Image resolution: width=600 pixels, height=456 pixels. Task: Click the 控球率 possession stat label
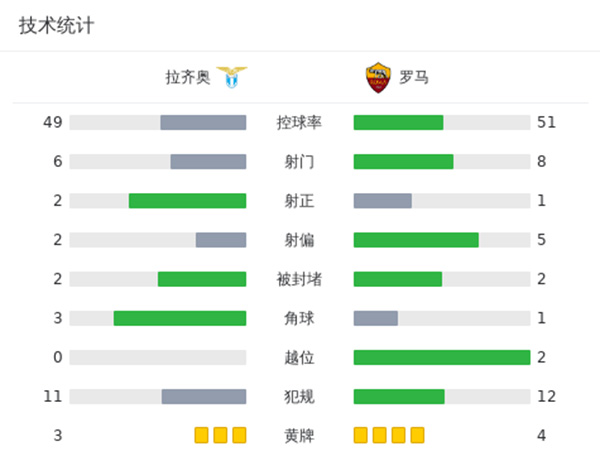[299, 123]
